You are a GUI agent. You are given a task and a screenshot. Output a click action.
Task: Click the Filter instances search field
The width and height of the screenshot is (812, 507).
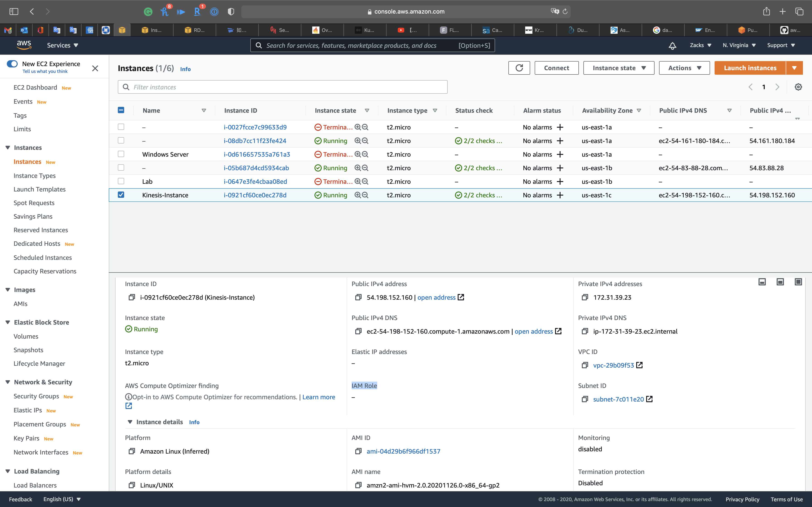point(283,87)
